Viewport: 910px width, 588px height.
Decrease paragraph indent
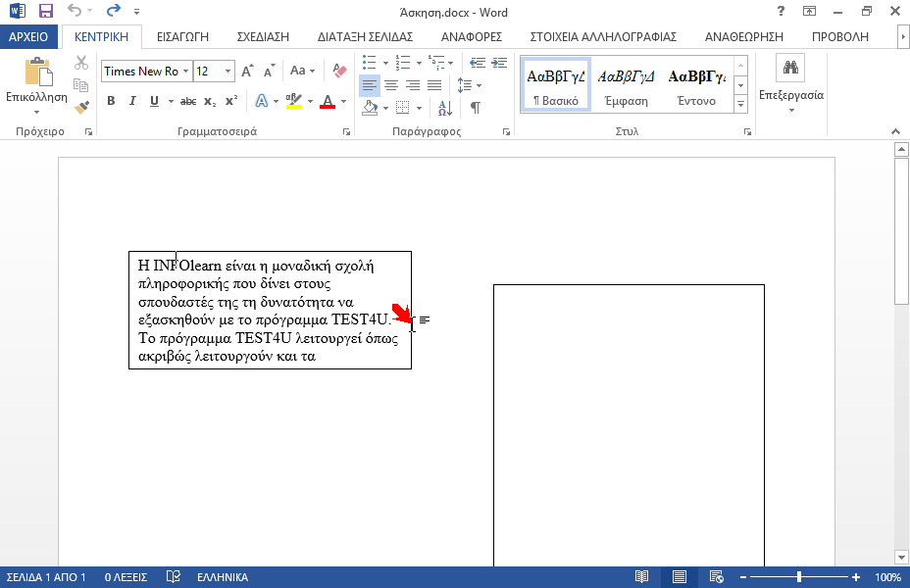477,63
